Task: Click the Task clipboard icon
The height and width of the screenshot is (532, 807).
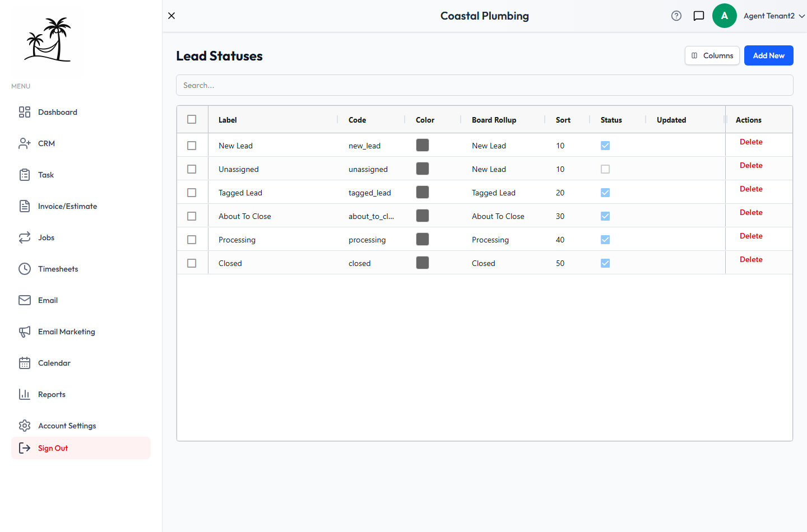Action: coord(25,175)
